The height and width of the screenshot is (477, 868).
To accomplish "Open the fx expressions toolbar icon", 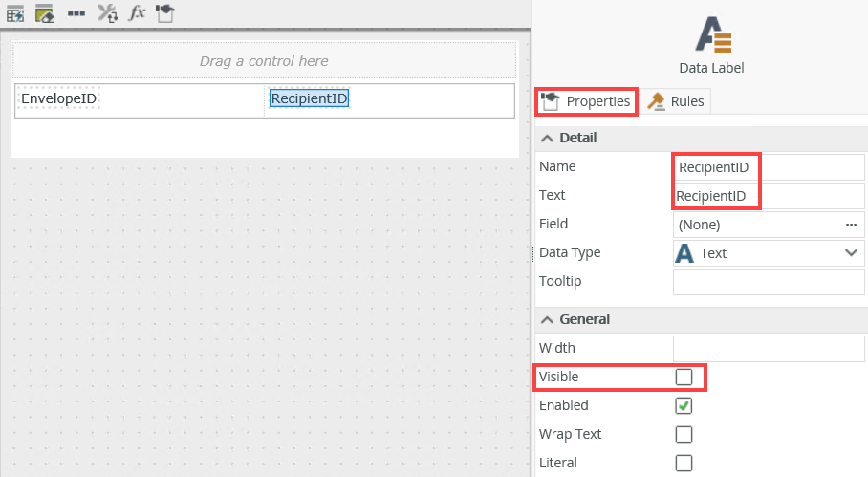I will pyautogui.click(x=137, y=13).
